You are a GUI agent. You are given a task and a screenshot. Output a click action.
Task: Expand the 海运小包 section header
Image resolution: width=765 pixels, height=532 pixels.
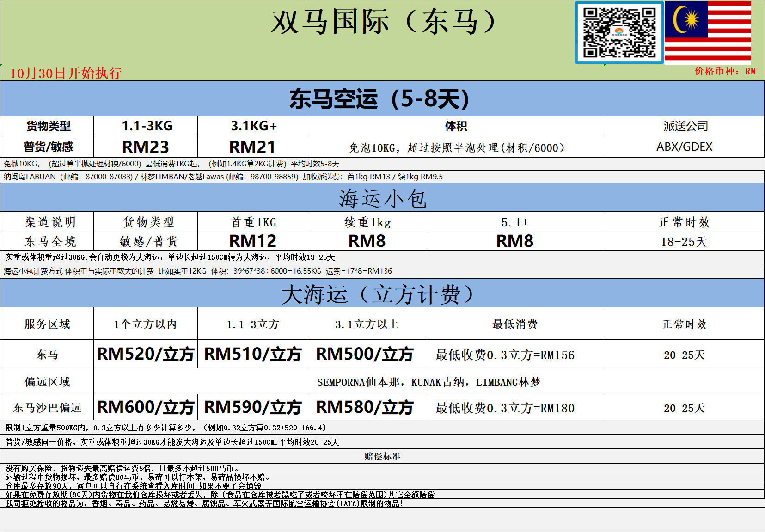382,197
